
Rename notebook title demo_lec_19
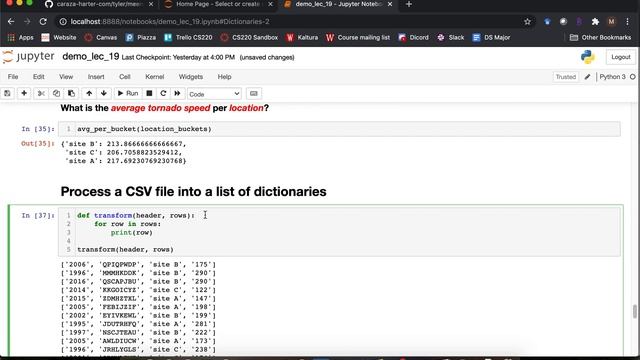(x=91, y=57)
